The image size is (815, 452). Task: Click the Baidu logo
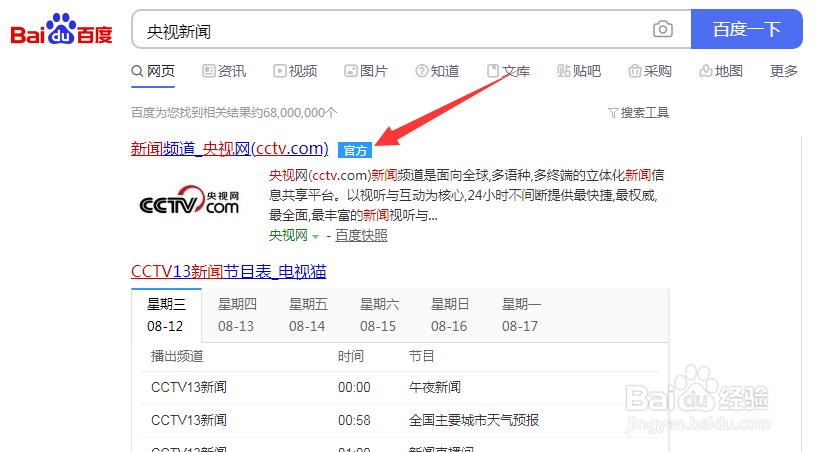[61, 29]
